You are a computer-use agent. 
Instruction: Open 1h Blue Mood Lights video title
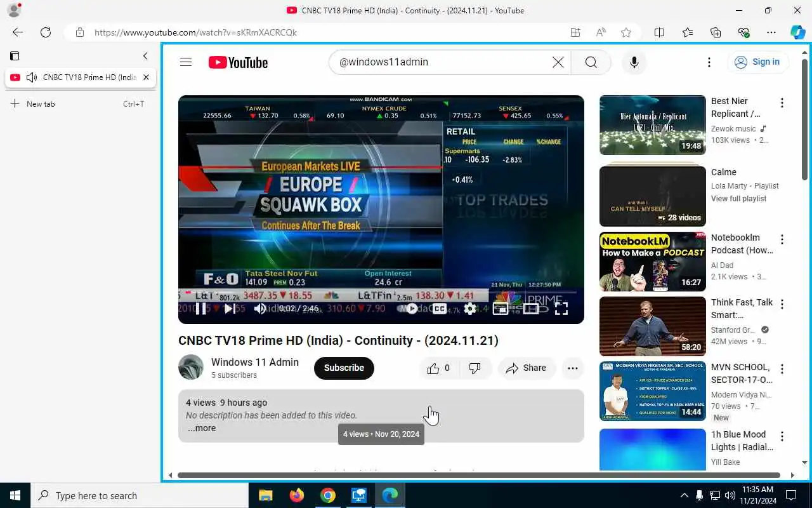coord(742,441)
